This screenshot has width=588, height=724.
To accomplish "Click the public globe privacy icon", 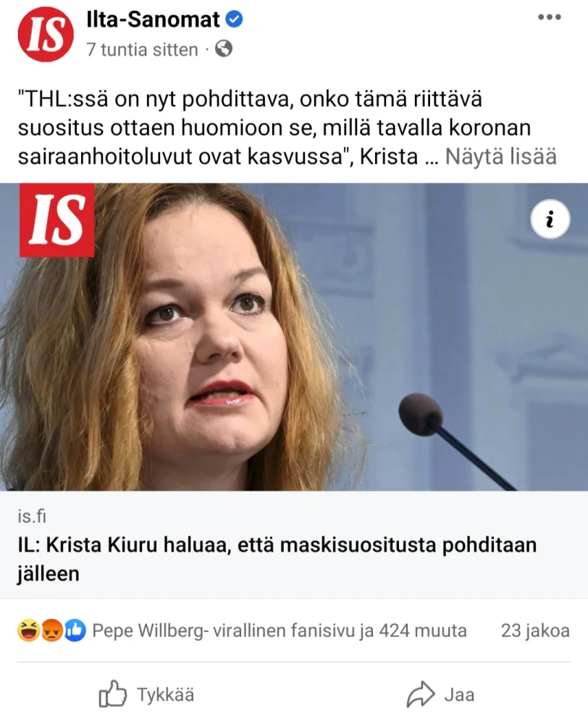I will tap(224, 49).
